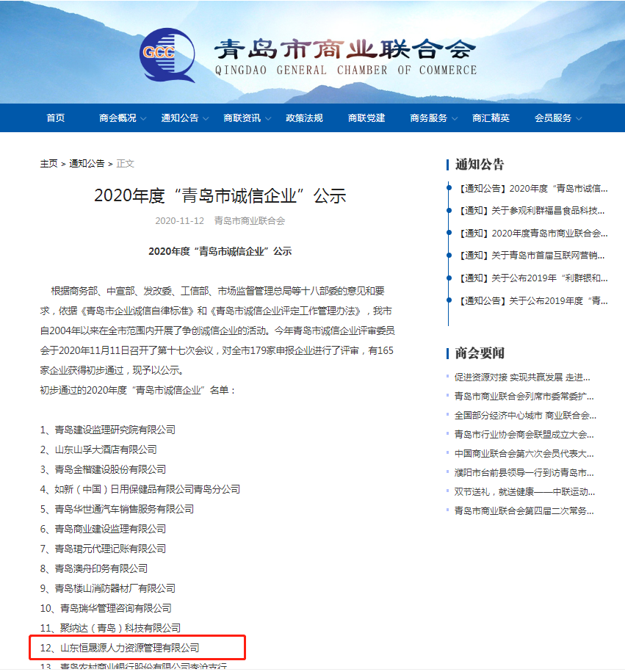Open the 商汇精英 navigation item
The image size is (625, 672).
pos(492,118)
